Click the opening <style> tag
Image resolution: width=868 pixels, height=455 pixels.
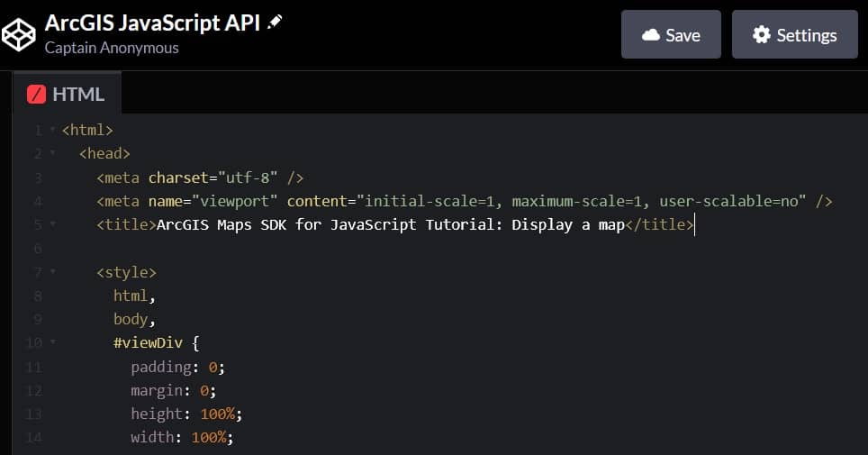point(126,272)
